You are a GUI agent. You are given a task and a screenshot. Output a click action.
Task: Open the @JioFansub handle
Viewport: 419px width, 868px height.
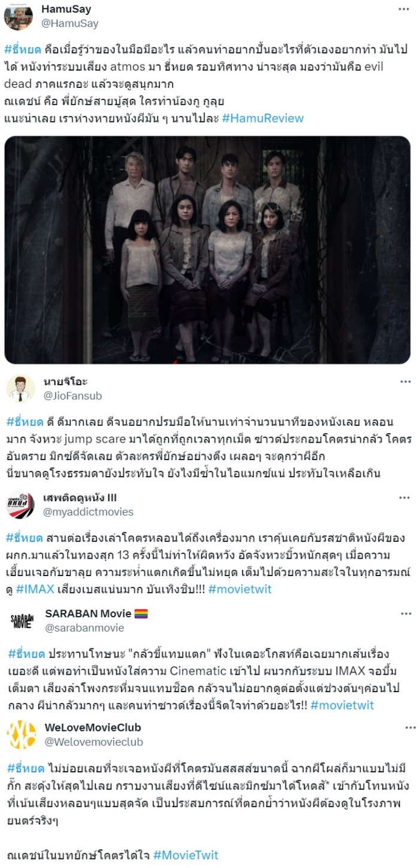(x=71, y=395)
